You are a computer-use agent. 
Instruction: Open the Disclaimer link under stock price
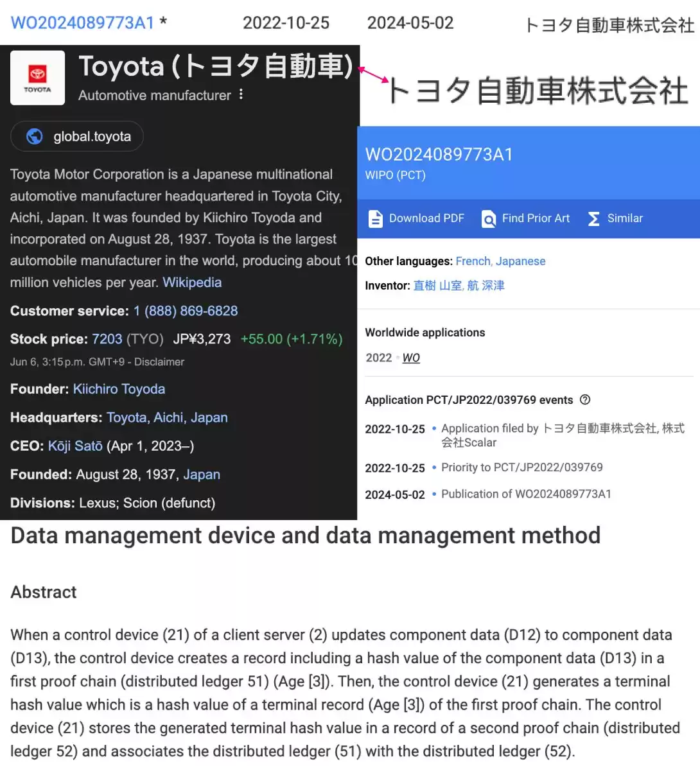pyautogui.click(x=159, y=362)
